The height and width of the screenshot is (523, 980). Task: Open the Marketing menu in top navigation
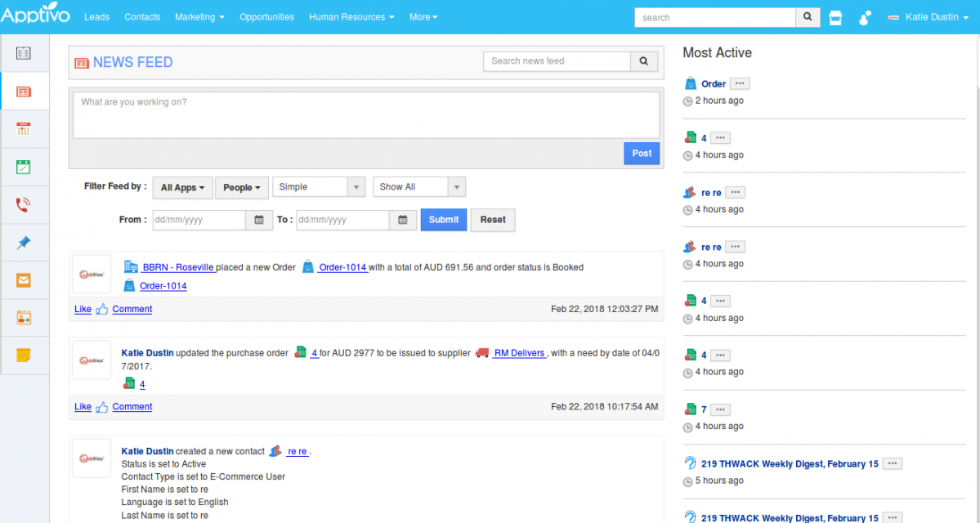tap(199, 17)
